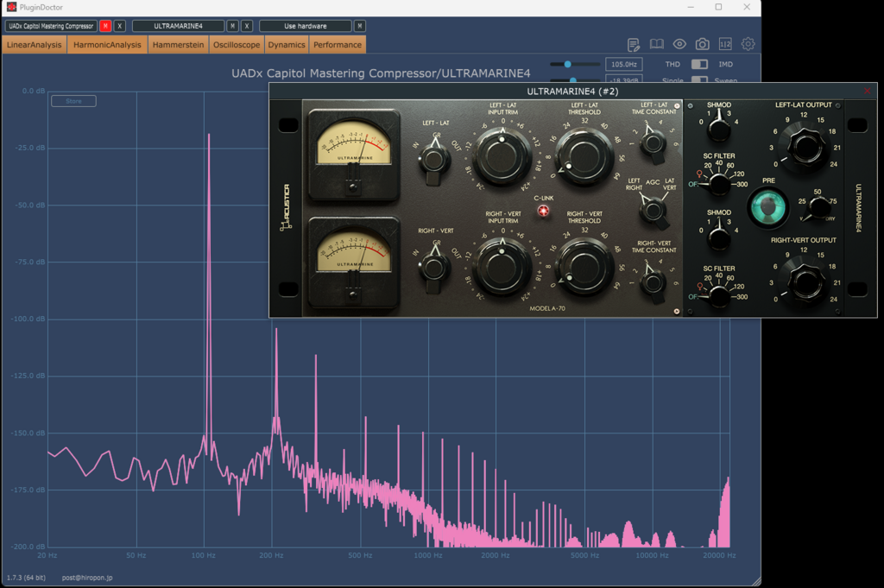
Task: Click the UADx Capitol Mastering Compressor/ULTRAMARINE4 graph title
Action: pos(381,73)
